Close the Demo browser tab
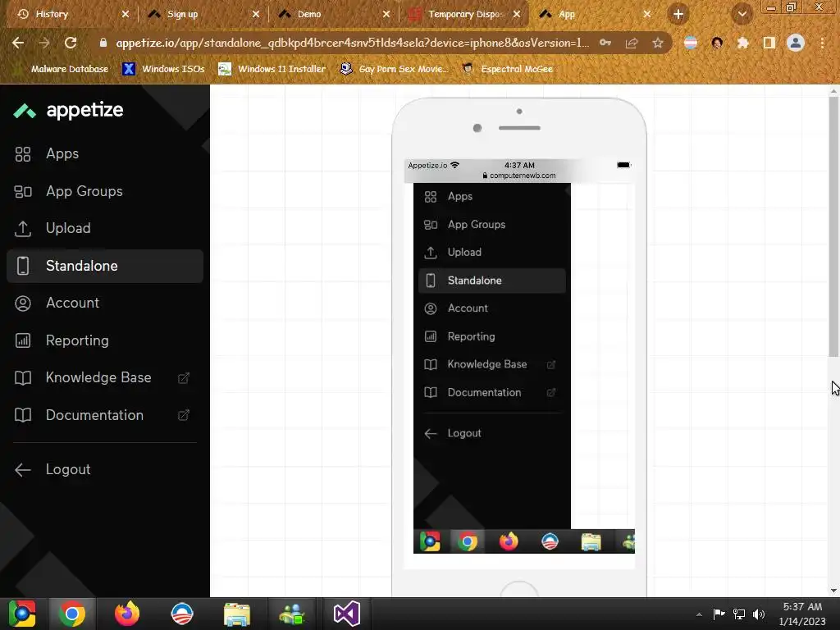The height and width of the screenshot is (630, 840). 386,15
